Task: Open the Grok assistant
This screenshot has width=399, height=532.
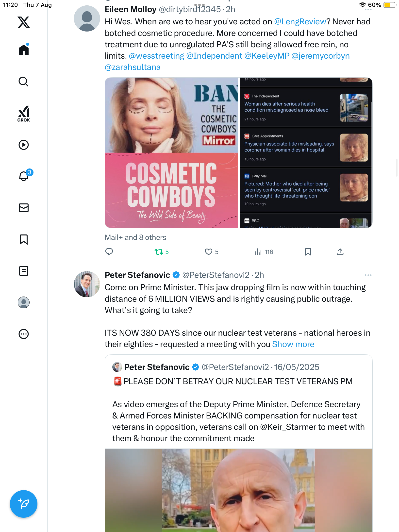Action: point(24,114)
